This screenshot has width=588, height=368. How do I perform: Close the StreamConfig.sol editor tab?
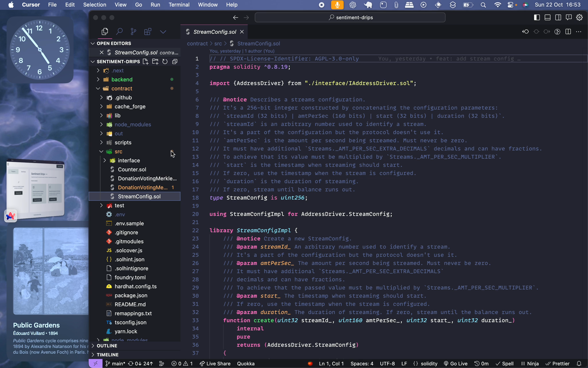tap(242, 32)
